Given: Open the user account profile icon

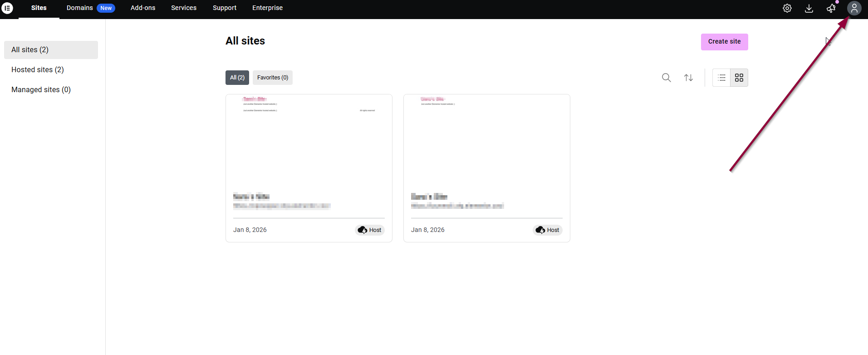Looking at the screenshot, I should (854, 8).
